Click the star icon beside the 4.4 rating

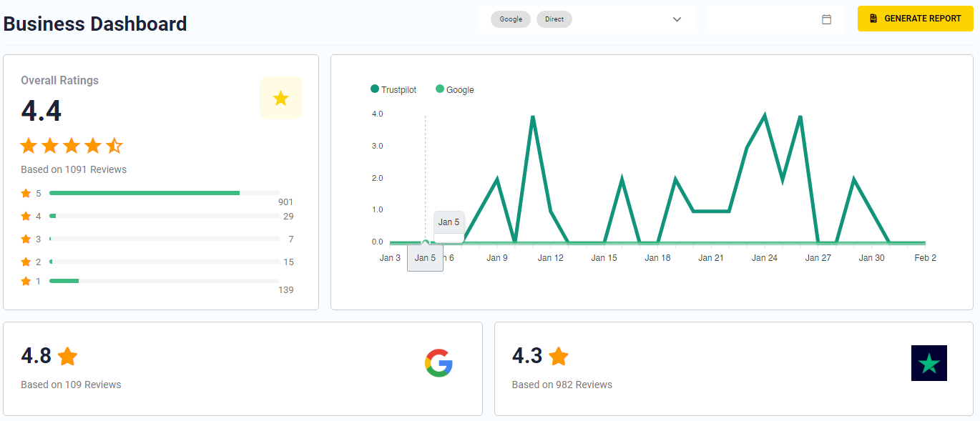click(x=281, y=96)
